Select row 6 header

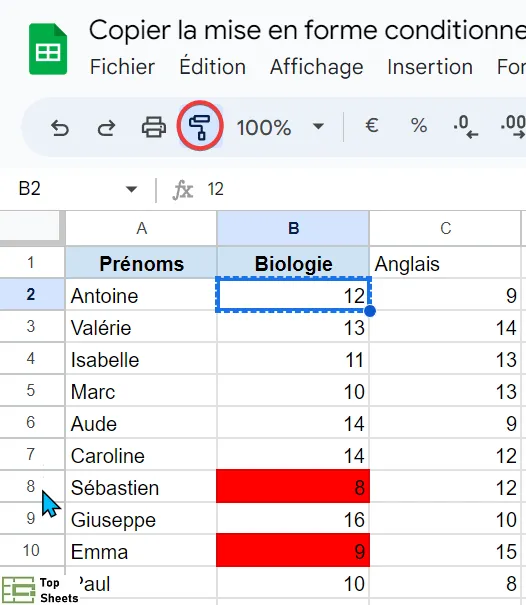(x=31, y=422)
